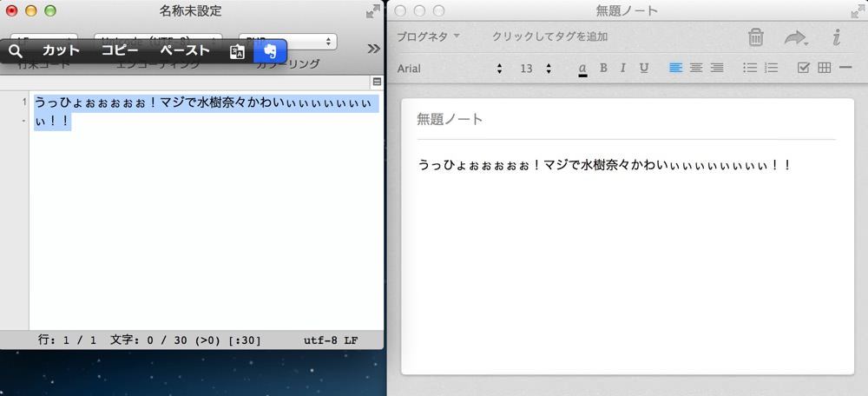This screenshot has width=868, height=396.
Task: Show hidden toolbar items with double chevron
Action: coord(373,49)
